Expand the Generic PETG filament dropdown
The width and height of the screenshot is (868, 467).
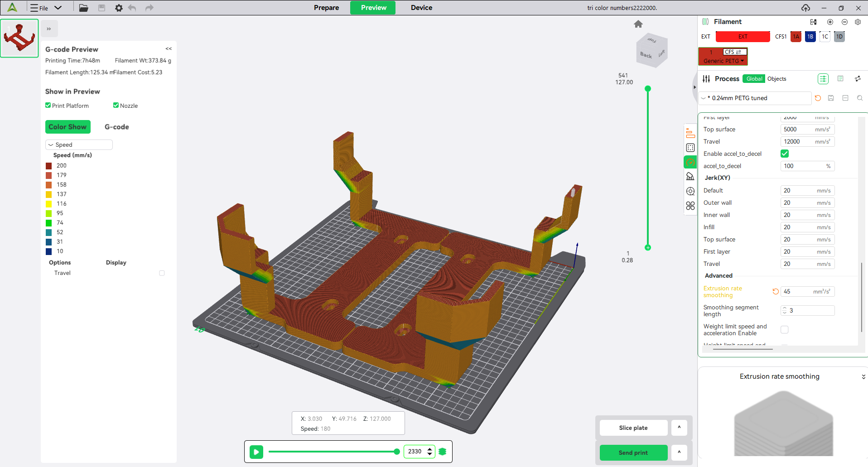(723, 61)
